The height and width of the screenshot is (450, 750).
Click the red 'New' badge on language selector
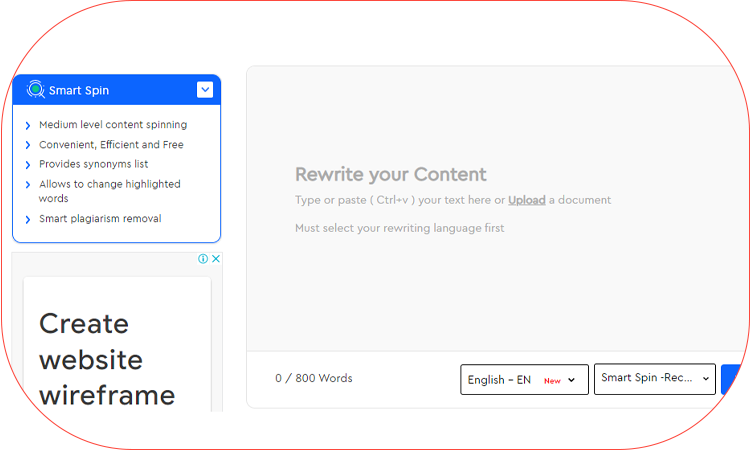(552, 381)
